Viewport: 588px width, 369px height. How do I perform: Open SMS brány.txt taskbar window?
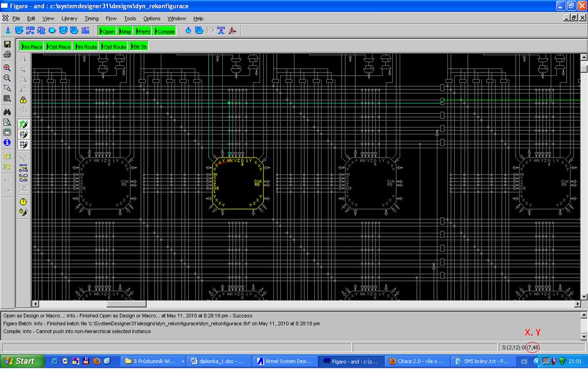pyautogui.click(x=482, y=361)
